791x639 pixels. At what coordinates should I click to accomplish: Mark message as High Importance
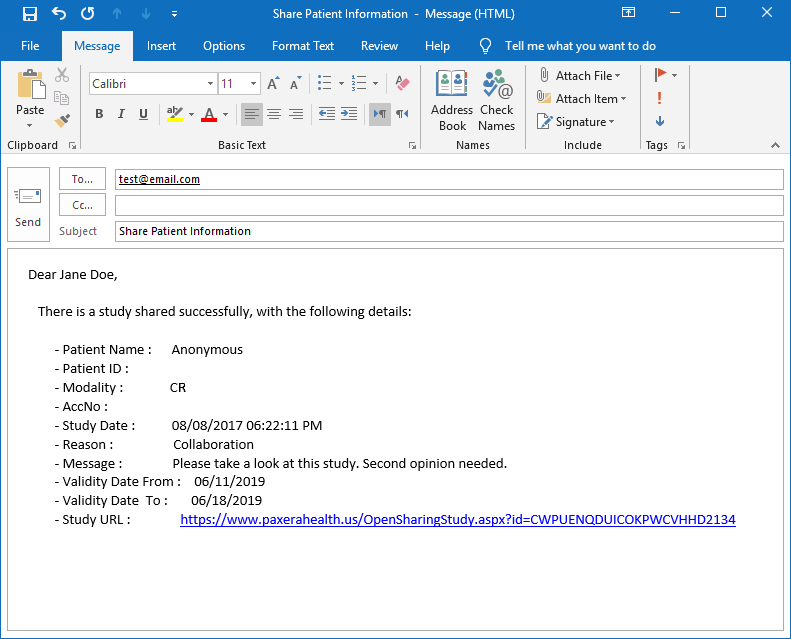pyautogui.click(x=660, y=98)
